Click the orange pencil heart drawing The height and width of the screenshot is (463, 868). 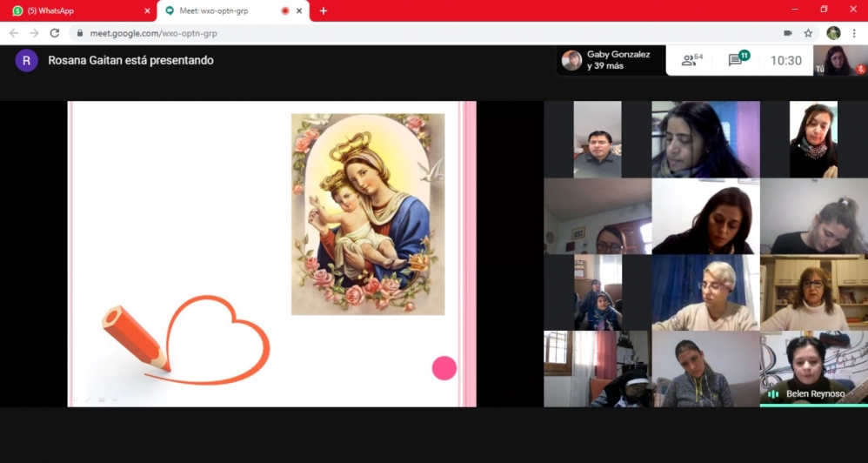(x=185, y=340)
